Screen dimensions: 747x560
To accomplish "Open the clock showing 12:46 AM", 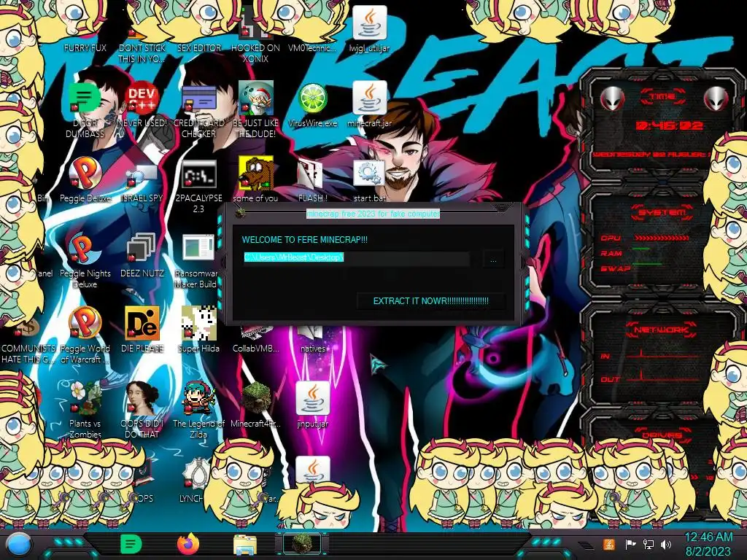I will [x=708, y=544].
